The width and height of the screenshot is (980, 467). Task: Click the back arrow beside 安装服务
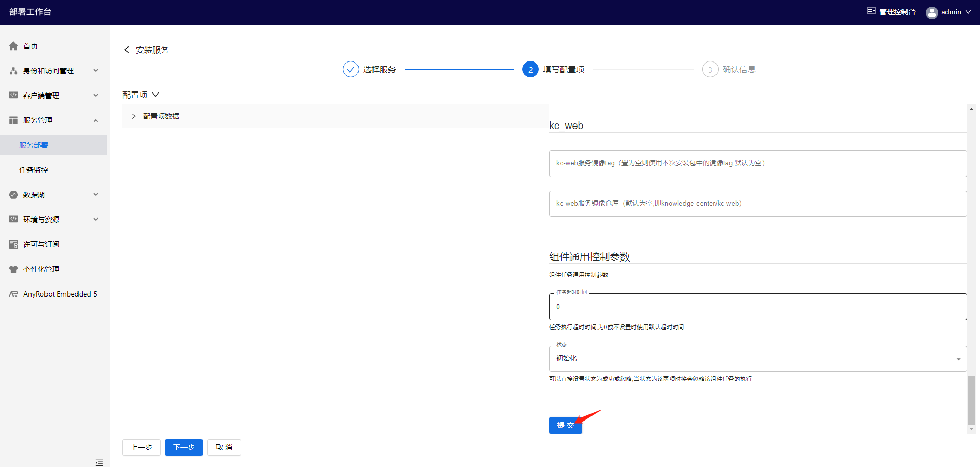127,50
